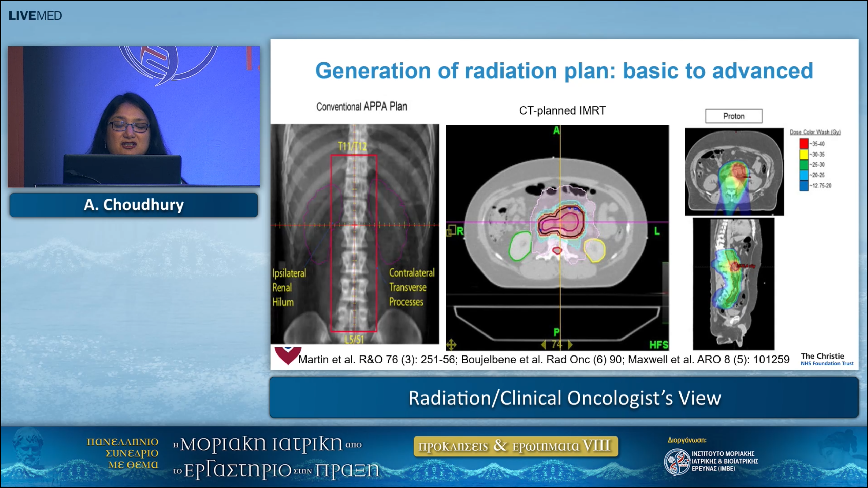Select the red 35-40 dose color swatch
Image resolution: width=868 pixels, height=488 pixels.
(x=804, y=144)
